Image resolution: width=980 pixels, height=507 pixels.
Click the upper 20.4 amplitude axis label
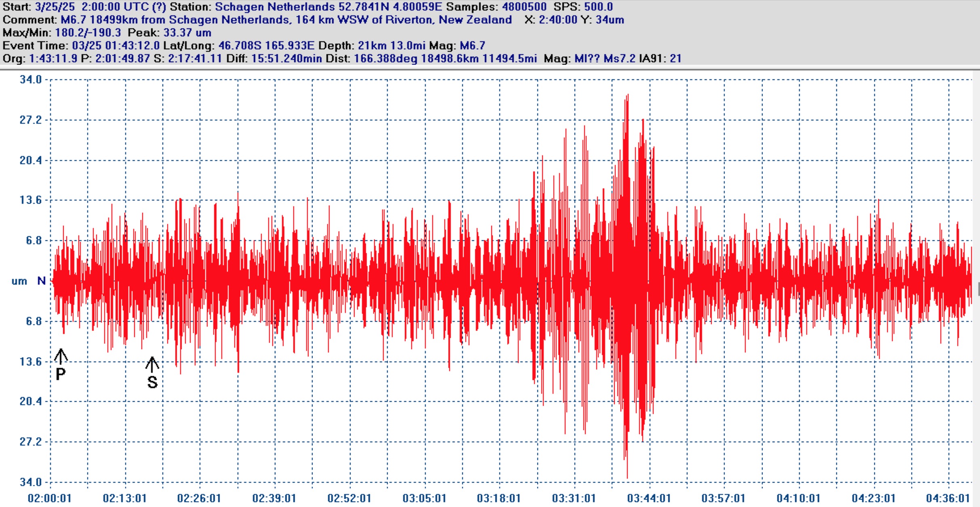[x=31, y=161]
